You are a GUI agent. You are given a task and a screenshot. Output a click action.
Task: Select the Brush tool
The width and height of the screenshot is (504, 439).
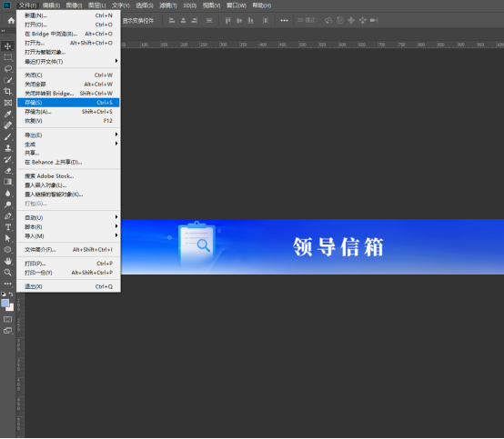(7, 137)
